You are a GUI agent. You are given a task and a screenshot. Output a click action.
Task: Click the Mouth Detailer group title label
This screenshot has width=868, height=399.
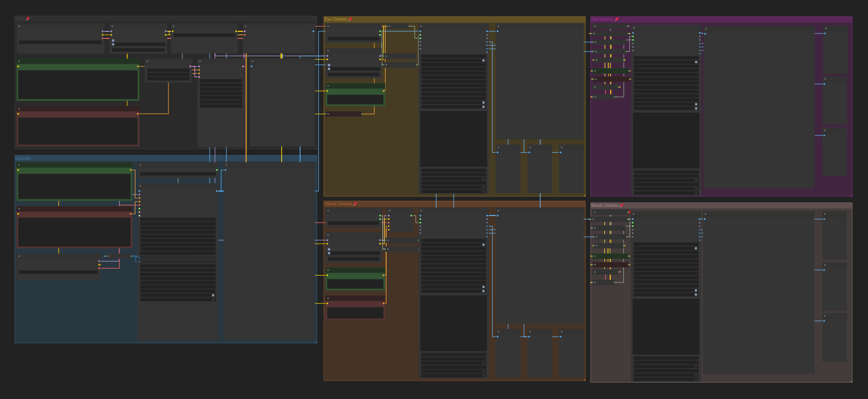(604, 206)
